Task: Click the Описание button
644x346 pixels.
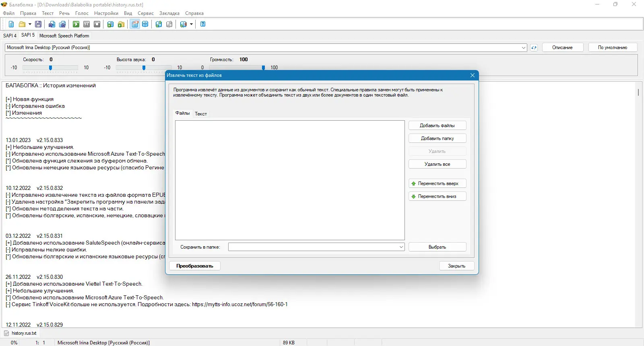Action: (x=562, y=47)
